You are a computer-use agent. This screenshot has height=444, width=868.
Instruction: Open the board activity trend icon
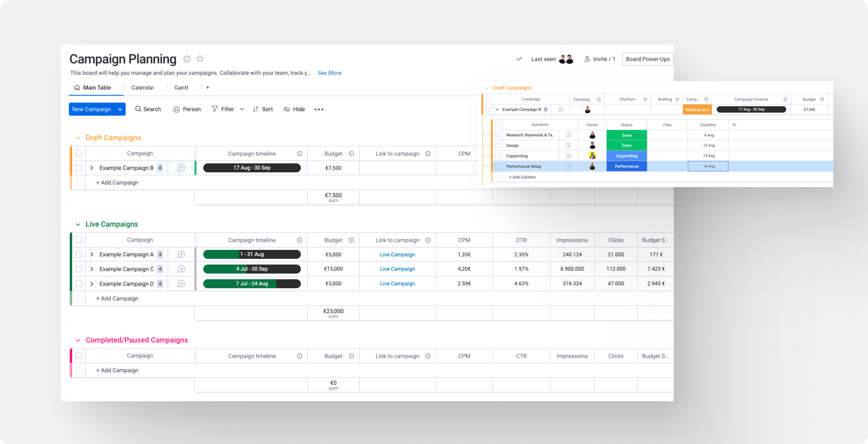518,59
